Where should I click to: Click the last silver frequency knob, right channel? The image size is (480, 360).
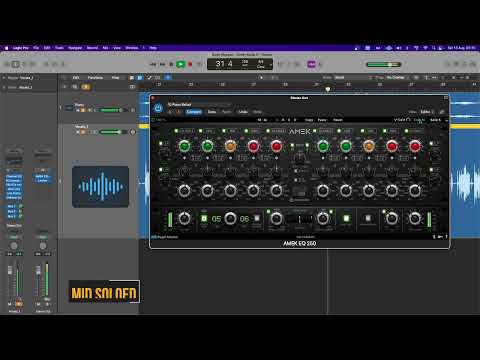click(415, 191)
